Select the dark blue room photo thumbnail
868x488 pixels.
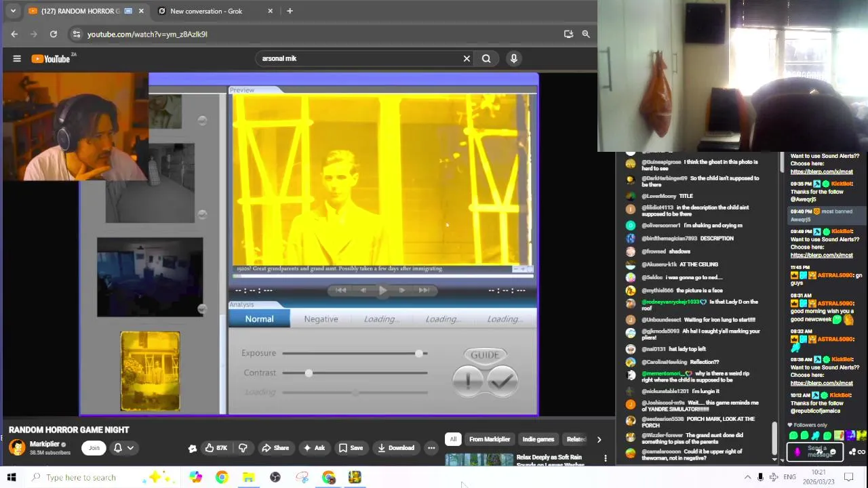150,277
